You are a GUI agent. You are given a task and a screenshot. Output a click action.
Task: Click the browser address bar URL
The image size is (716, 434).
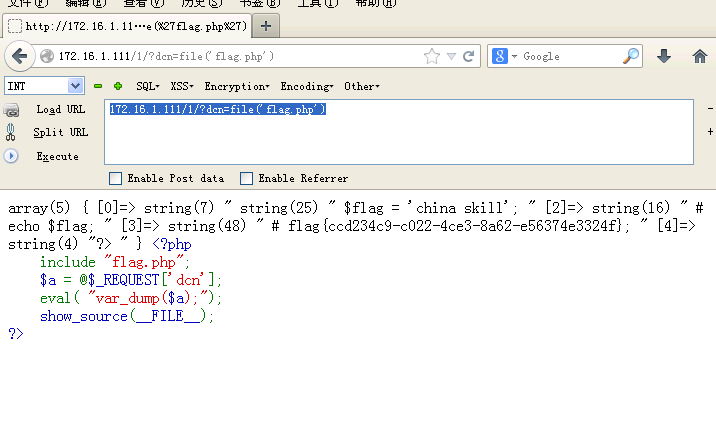166,56
